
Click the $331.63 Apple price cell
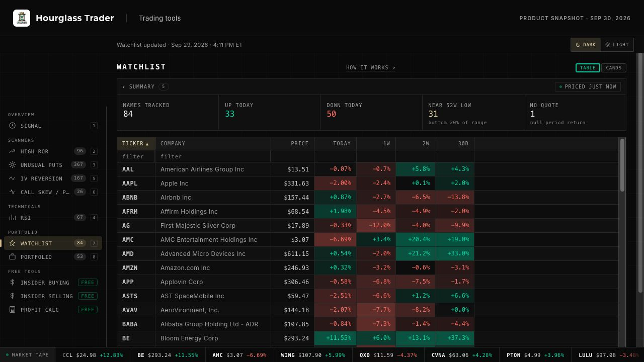(x=292, y=184)
